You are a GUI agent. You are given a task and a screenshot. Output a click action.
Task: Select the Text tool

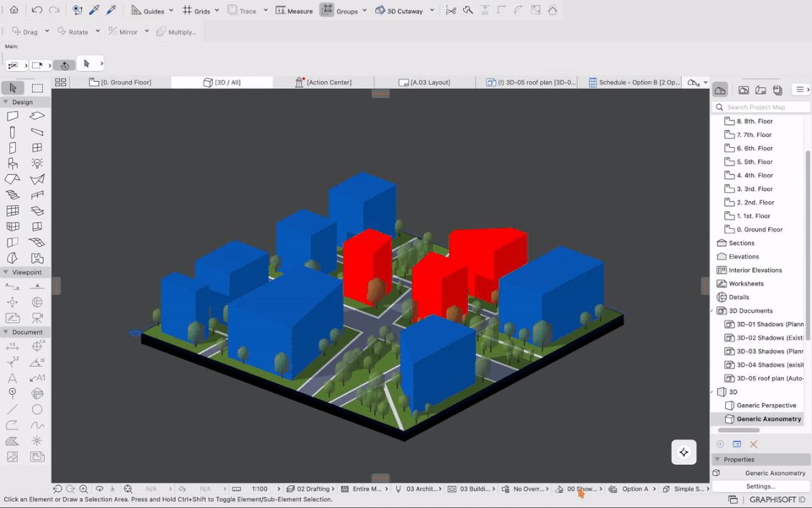(12, 378)
